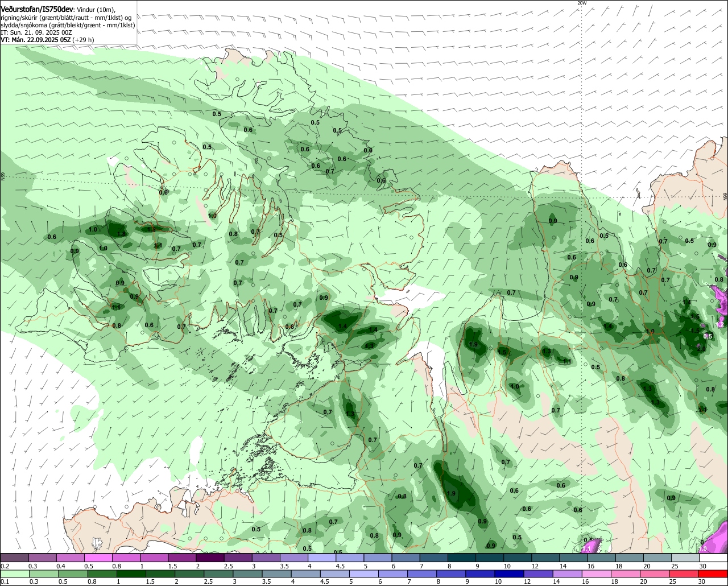Click the bright red rain swatch labeled 30
This screenshot has width=728, height=586.
tap(713, 573)
